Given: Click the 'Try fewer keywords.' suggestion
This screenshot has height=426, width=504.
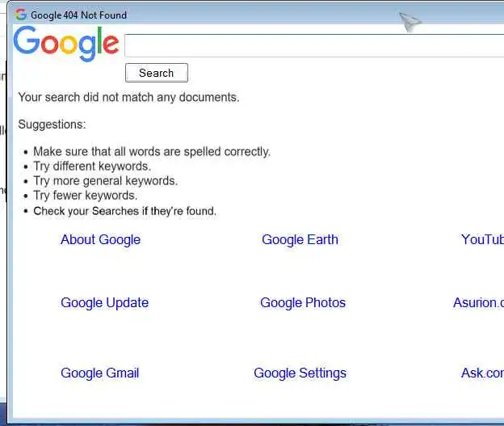Looking at the screenshot, I should point(86,196).
